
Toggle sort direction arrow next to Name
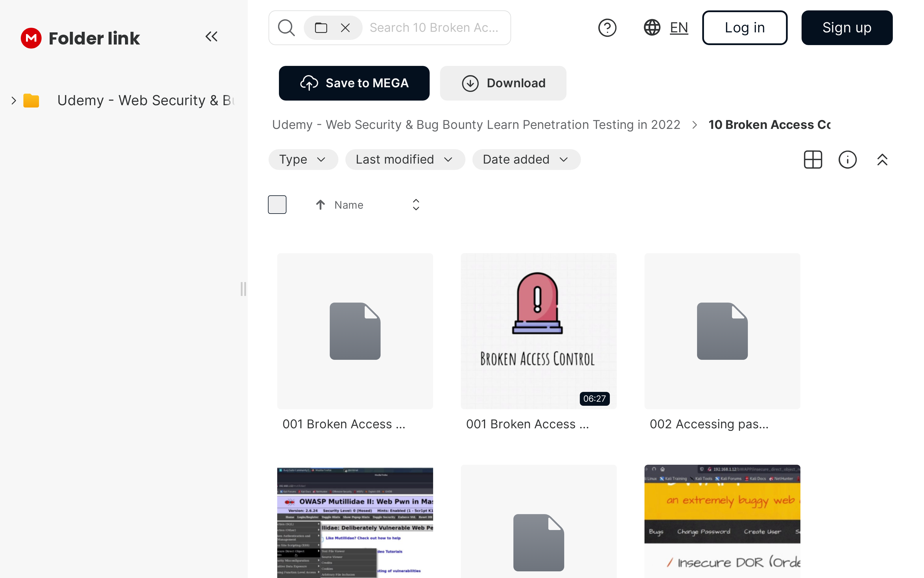click(320, 205)
